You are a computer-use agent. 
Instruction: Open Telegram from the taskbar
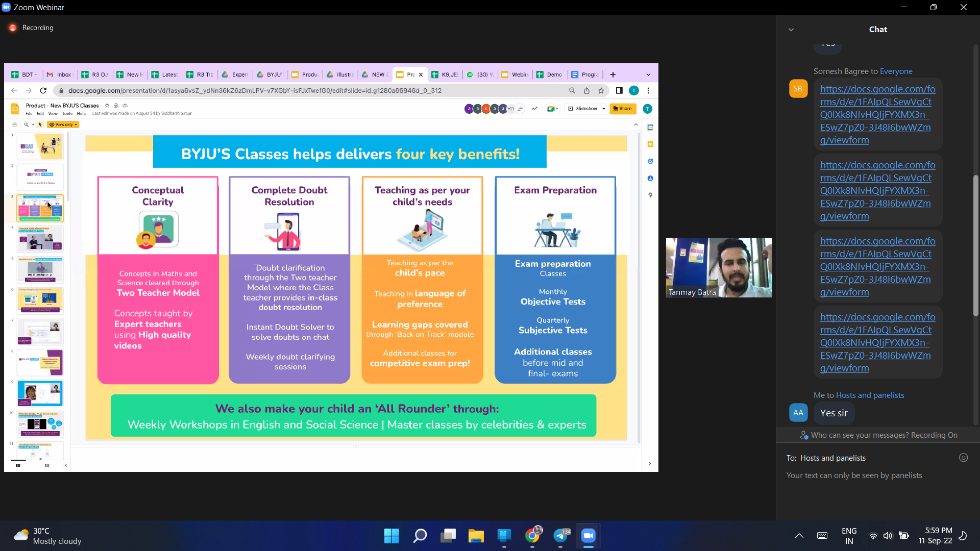coord(560,536)
